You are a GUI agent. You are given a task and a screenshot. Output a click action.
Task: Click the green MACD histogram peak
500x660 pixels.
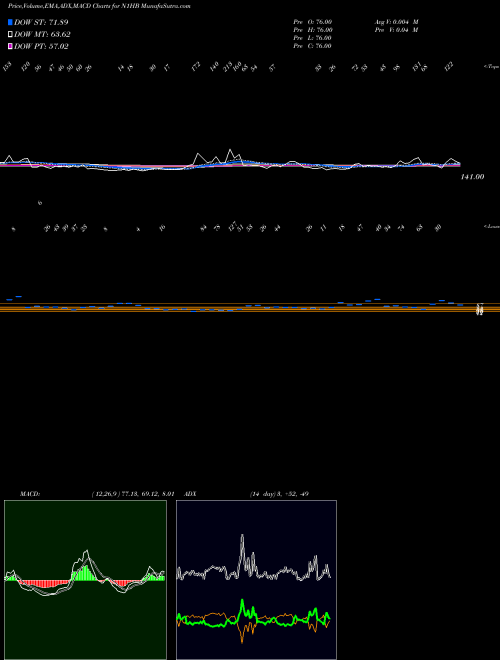[x=86, y=572]
